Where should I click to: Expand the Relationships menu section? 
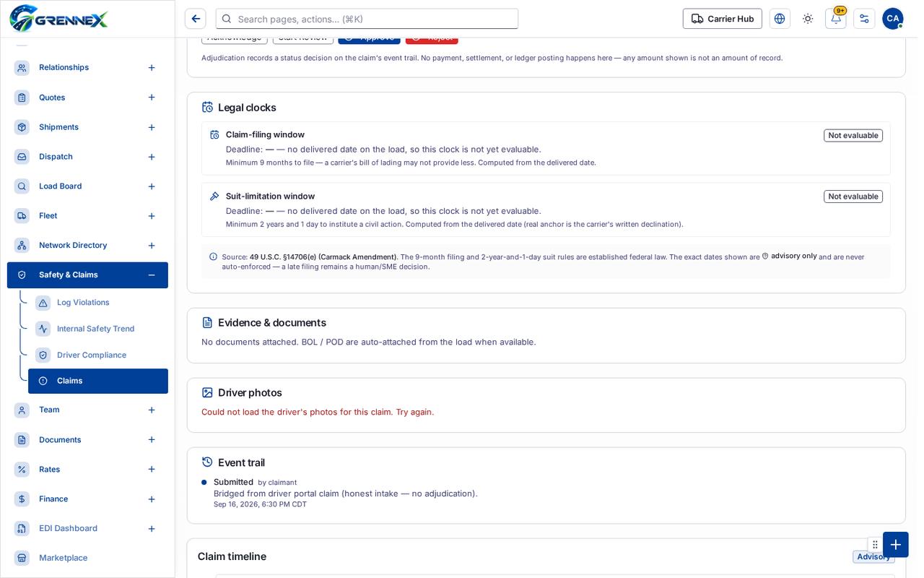pyautogui.click(x=152, y=68)
